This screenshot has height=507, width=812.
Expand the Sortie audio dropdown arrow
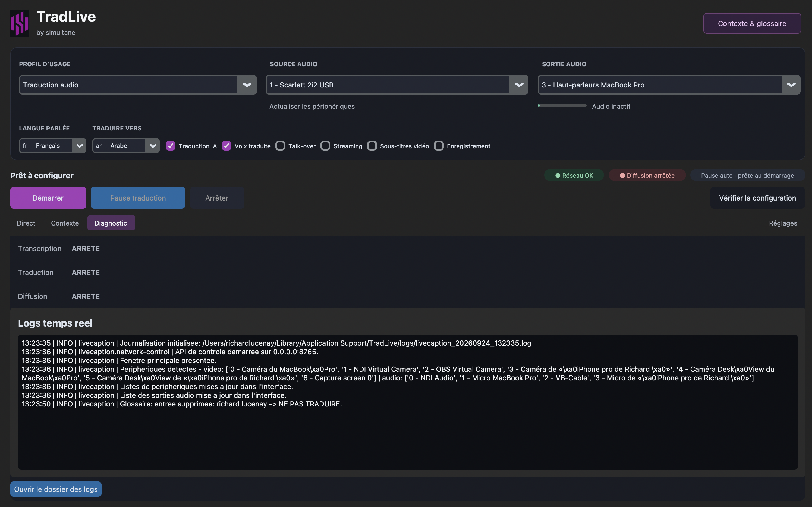click(791, 85)
